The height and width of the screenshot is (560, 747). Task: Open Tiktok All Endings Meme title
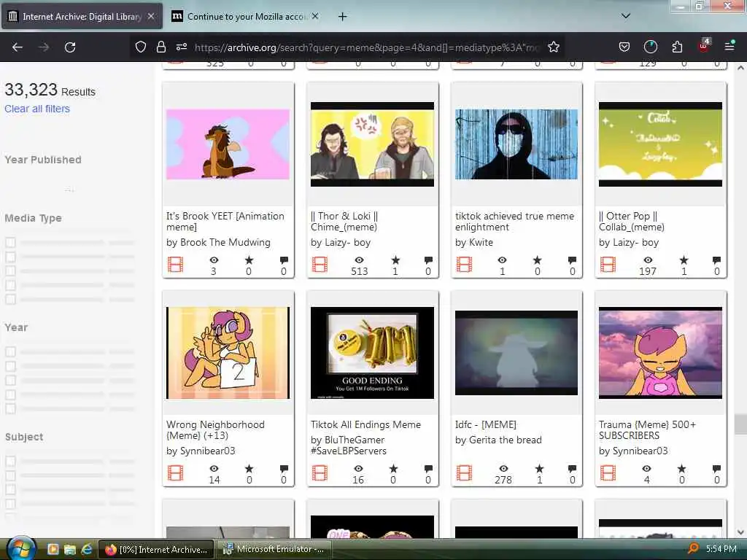(x=366, y=424)
